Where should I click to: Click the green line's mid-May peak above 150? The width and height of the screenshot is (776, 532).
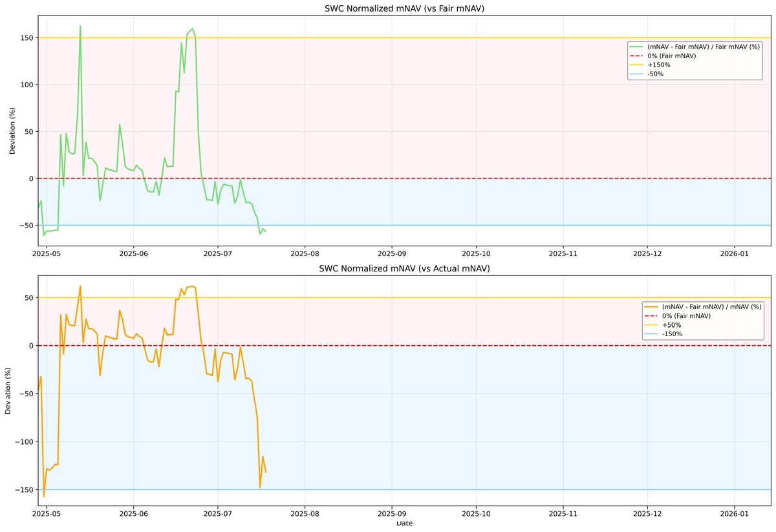[x=80, y=27]
